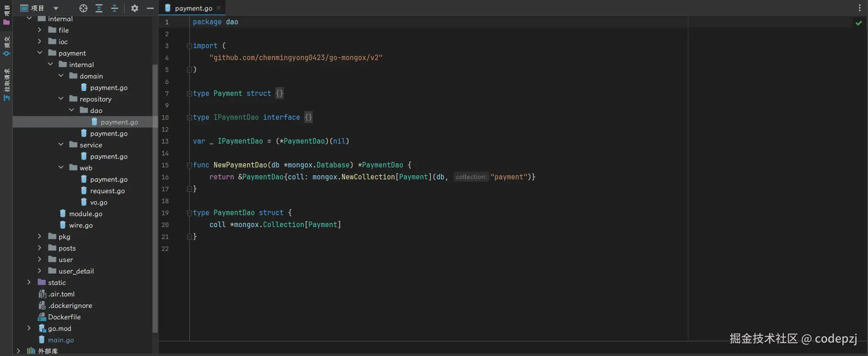
Task: Select main.go file in tree
Action: click(x=61, y=340)
